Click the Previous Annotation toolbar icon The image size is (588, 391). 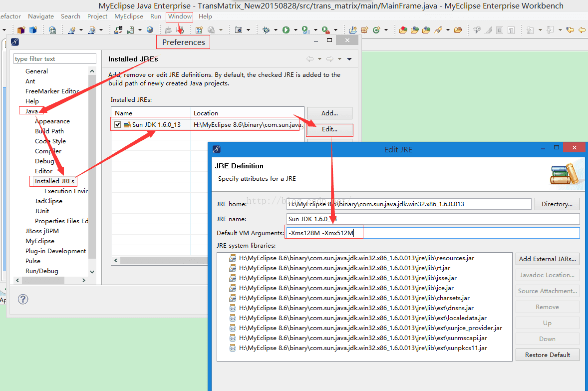coord(550,30)
